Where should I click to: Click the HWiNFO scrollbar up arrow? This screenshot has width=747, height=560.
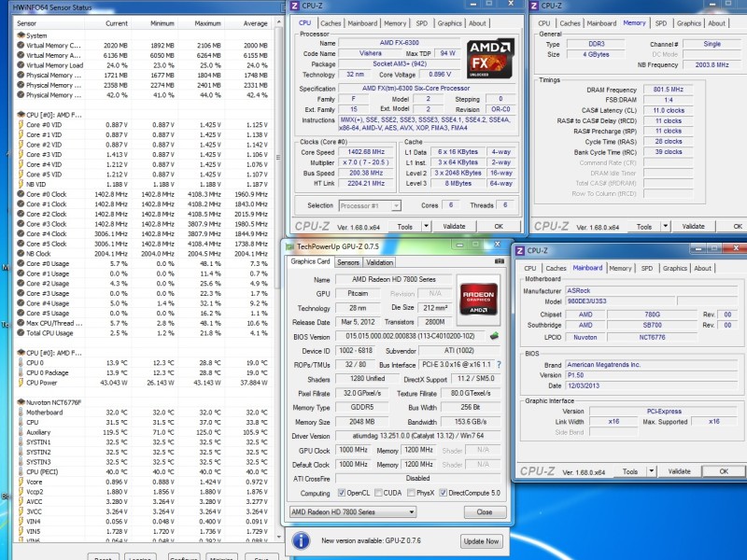click(278, 22)
